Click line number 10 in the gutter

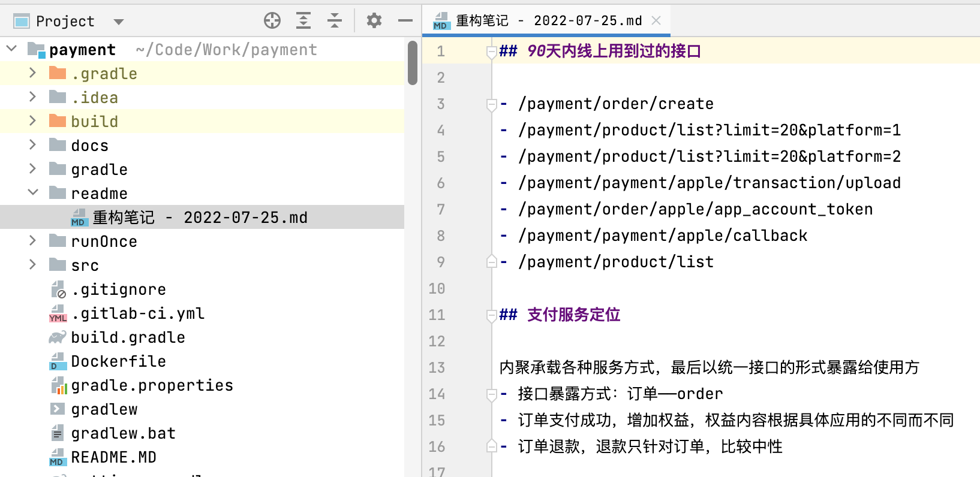tap(437, 288)
